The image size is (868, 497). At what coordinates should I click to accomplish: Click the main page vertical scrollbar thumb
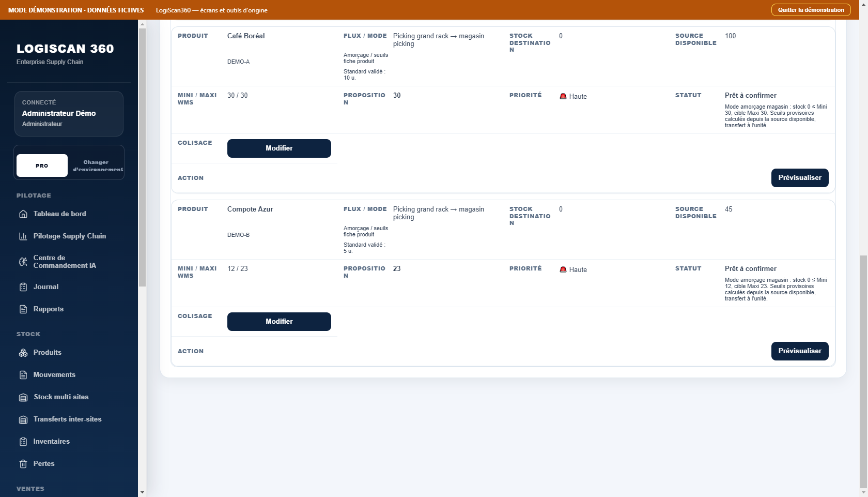click(x=863, y=372)
